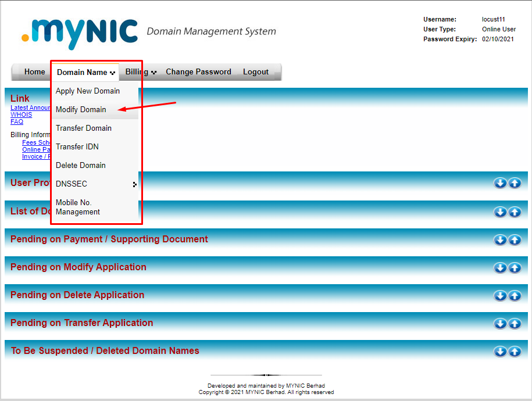
Task: Open the Latest Announcement link
Action: click(x=31, y=108)
